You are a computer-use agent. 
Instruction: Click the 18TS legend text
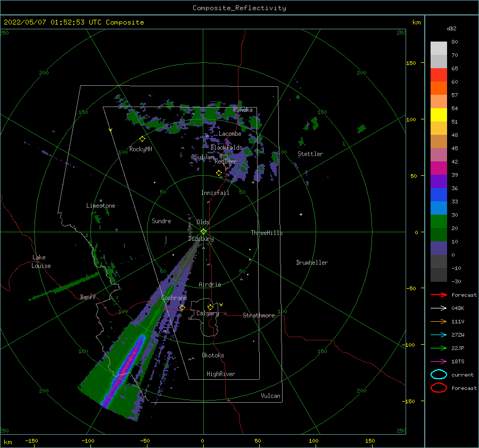pyautogui.click(x=458, y=362)
